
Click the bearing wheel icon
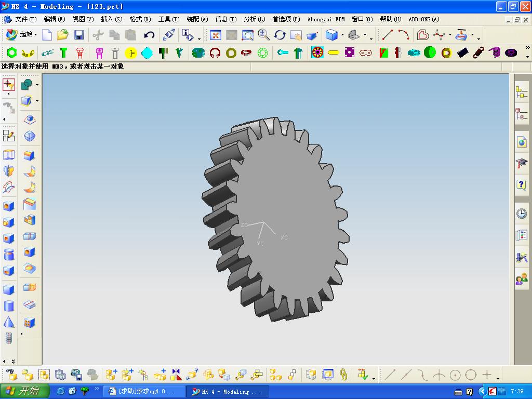317,52
